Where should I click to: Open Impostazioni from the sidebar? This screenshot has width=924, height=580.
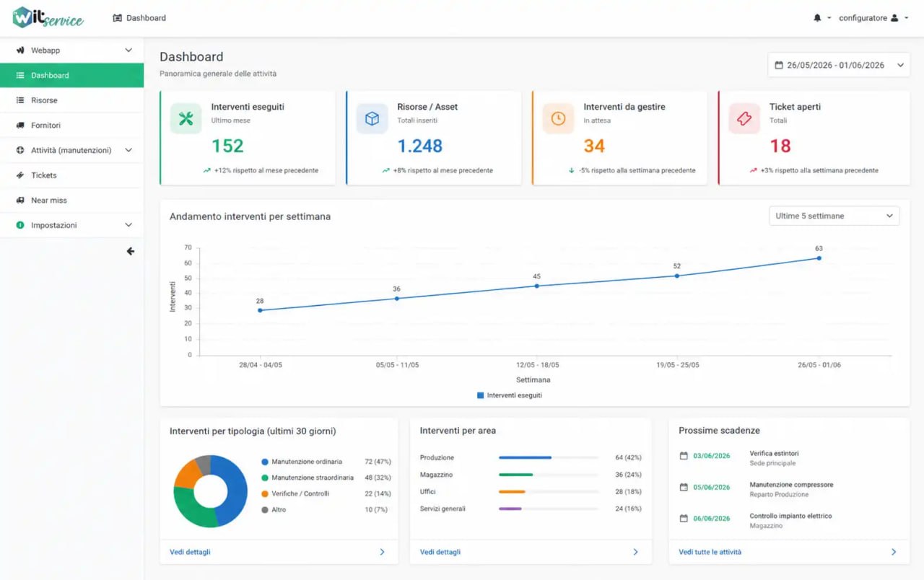(72, 225)
